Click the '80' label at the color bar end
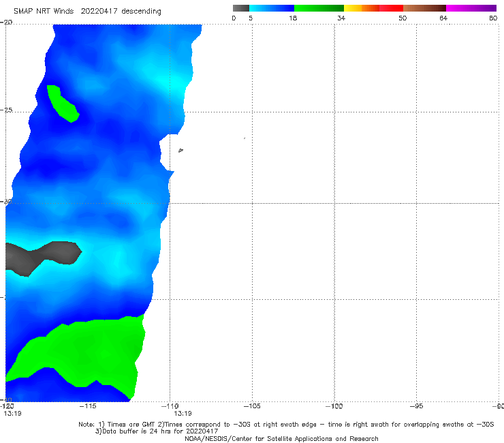This screenshot has height=443, width=504. 493,18
